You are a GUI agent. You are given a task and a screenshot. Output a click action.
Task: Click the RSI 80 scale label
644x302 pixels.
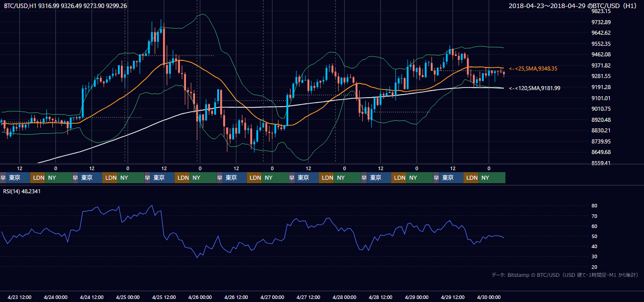coord(595,206)
